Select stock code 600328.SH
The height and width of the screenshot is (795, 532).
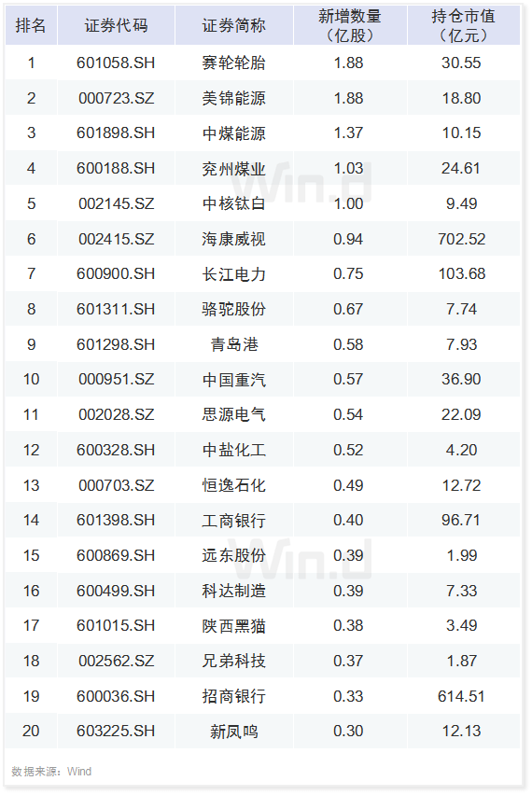pos(116,451)
